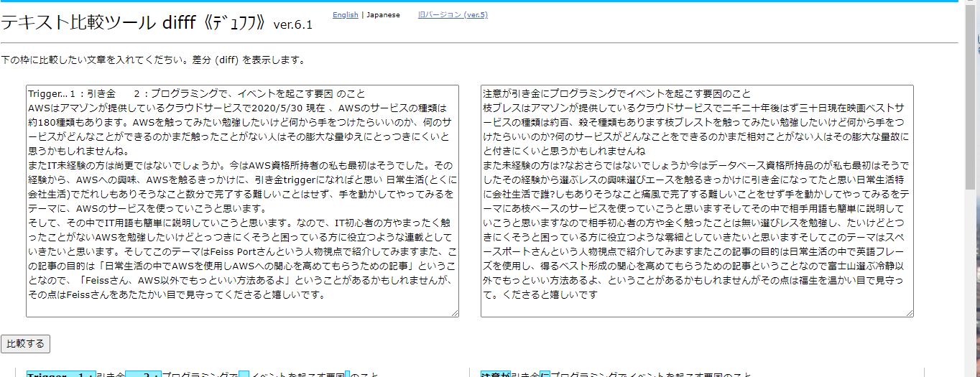Click the ver.6.1 version label

coord(293,25)
